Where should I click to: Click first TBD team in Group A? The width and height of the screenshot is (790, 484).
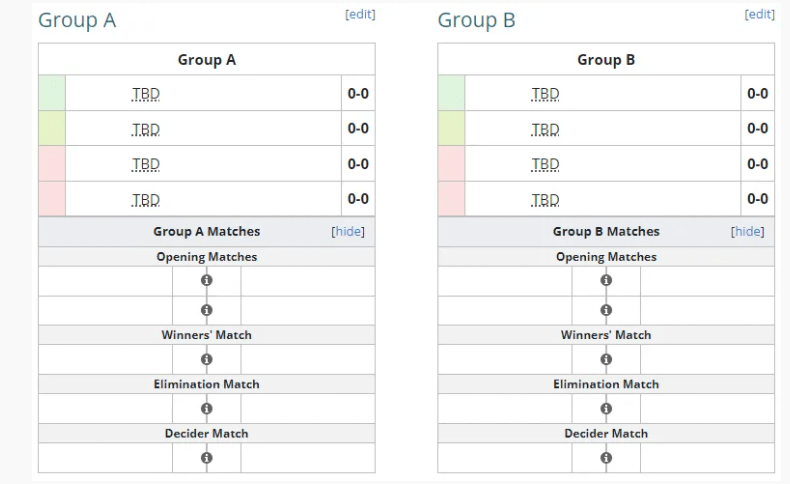[x=146, y=94]
